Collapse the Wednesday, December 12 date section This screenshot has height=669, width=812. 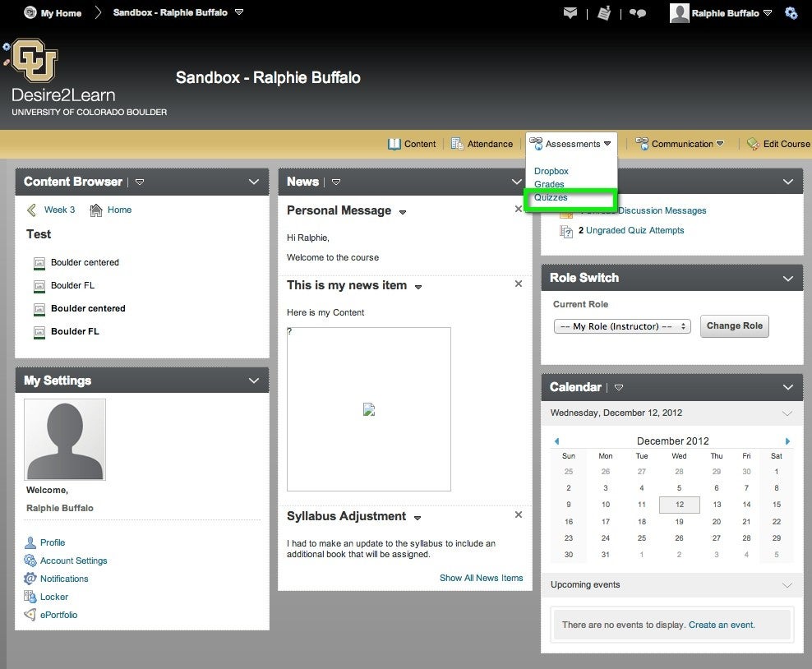pyautogui.click(x=787, y=413)
